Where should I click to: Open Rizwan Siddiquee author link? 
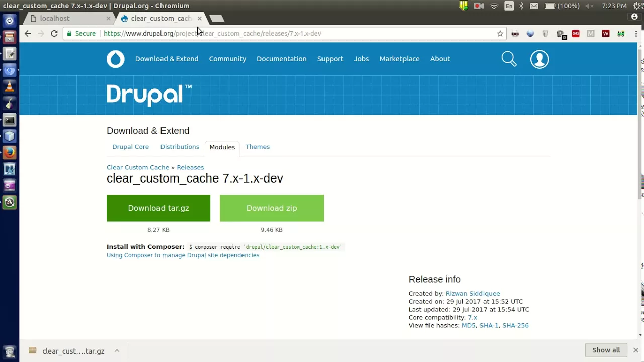472,294
